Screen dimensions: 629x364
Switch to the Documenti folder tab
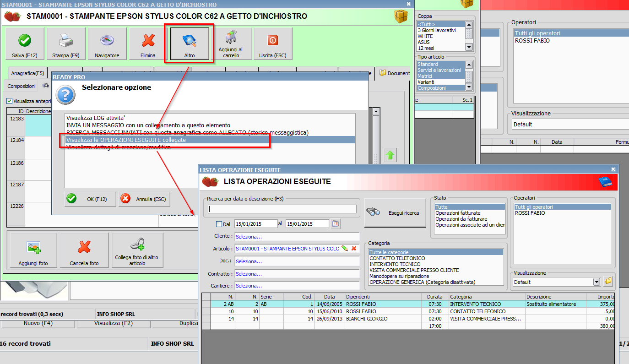point(394,73)
